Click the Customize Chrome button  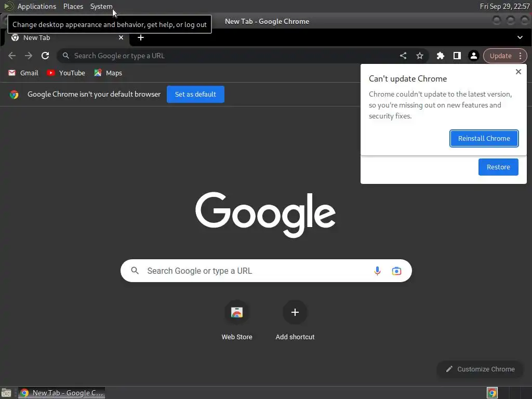tap(480, 369)
